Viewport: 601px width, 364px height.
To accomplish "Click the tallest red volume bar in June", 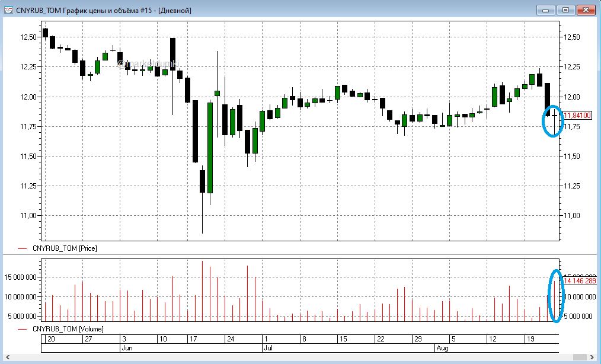I will 202,290.
